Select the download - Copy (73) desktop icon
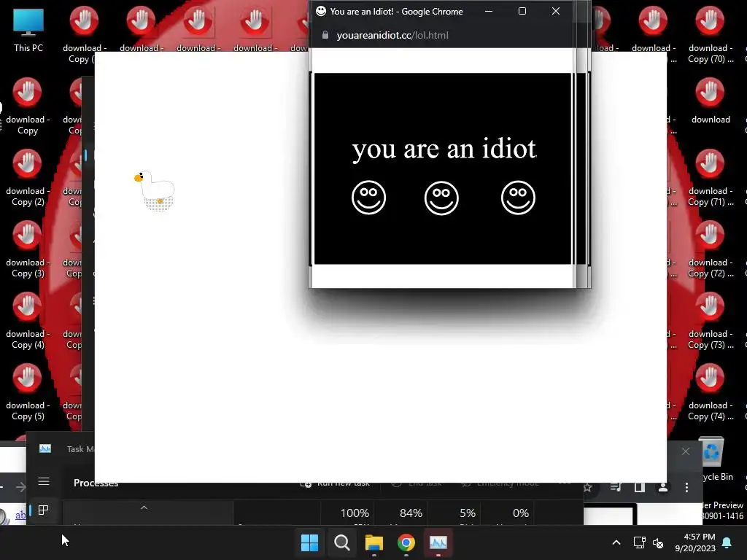The height and width of the screenshot is (560, 747). pyautogui.click(x=710, y=321)
